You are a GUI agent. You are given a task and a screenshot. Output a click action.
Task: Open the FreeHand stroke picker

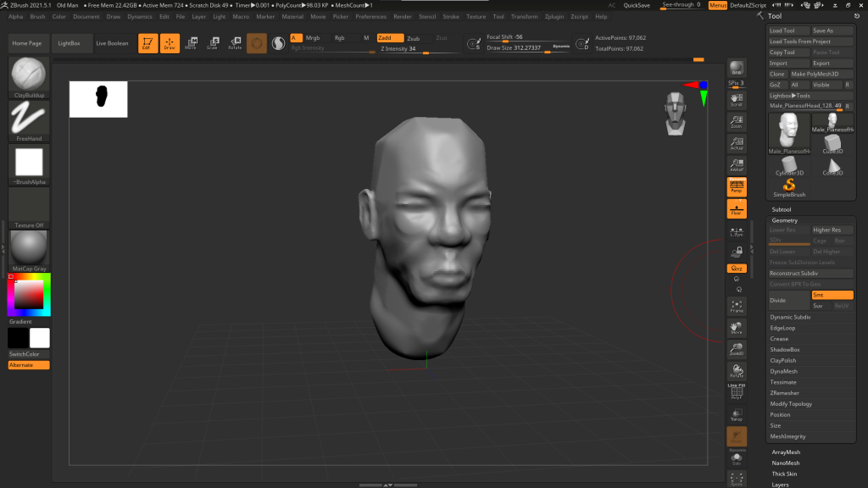click(29, 119)
